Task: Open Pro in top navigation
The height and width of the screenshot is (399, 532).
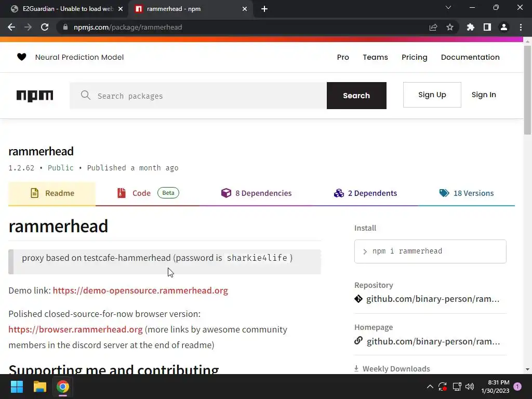Action: pos(343,57)
